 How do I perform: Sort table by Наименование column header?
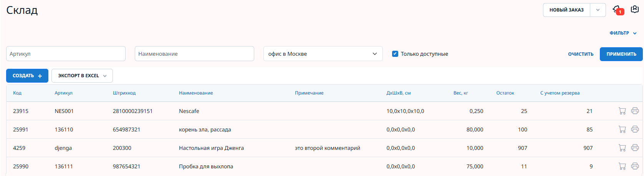196,93
